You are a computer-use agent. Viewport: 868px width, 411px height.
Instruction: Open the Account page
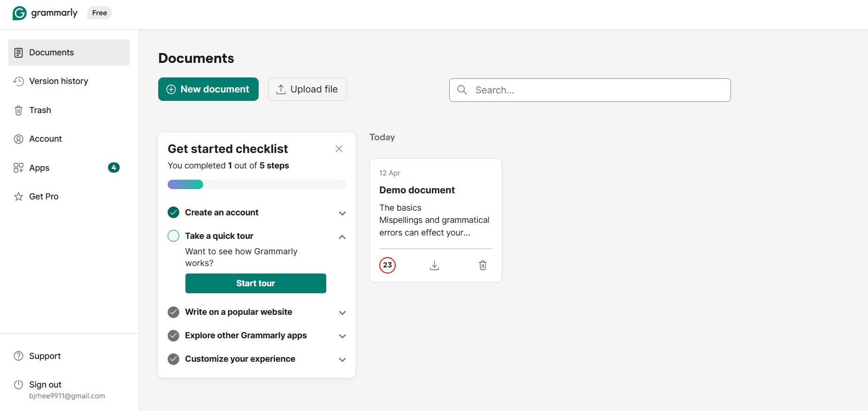coord(69,139)
